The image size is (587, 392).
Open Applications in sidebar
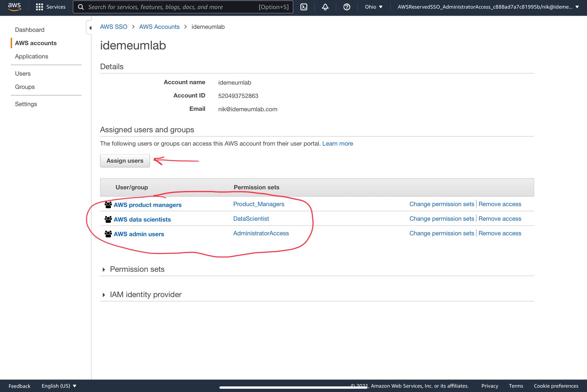click(x=31, y=56)
